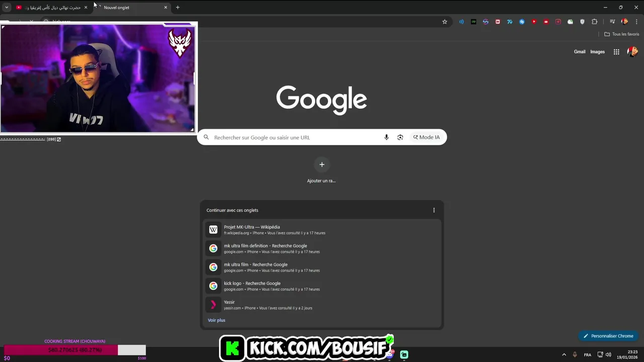The height and width of the screenshot is (362, 644).
Task: Open the Streamlabs taskbar icon
Action: (404, 354)
